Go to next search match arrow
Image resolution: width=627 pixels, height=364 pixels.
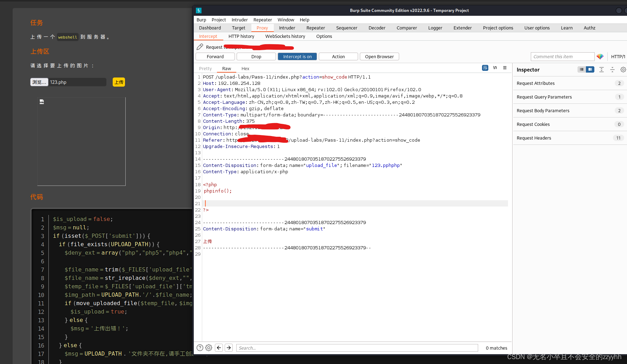(x=229, y=348)
